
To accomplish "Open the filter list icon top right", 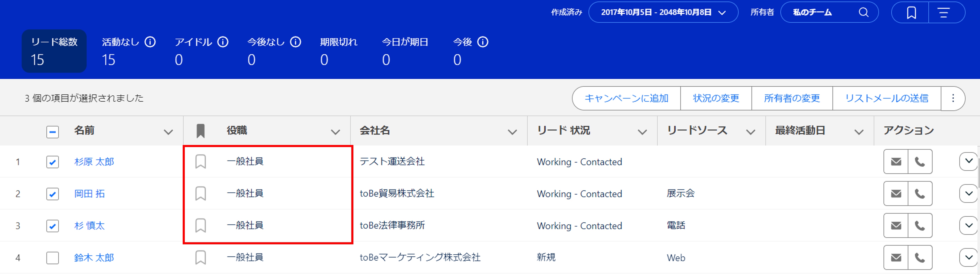I will point(943,13).
